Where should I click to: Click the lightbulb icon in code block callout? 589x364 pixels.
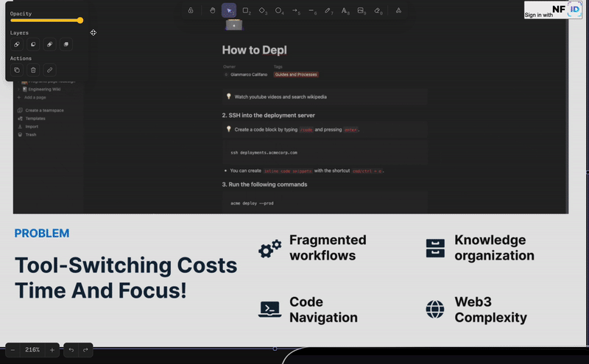228,129
